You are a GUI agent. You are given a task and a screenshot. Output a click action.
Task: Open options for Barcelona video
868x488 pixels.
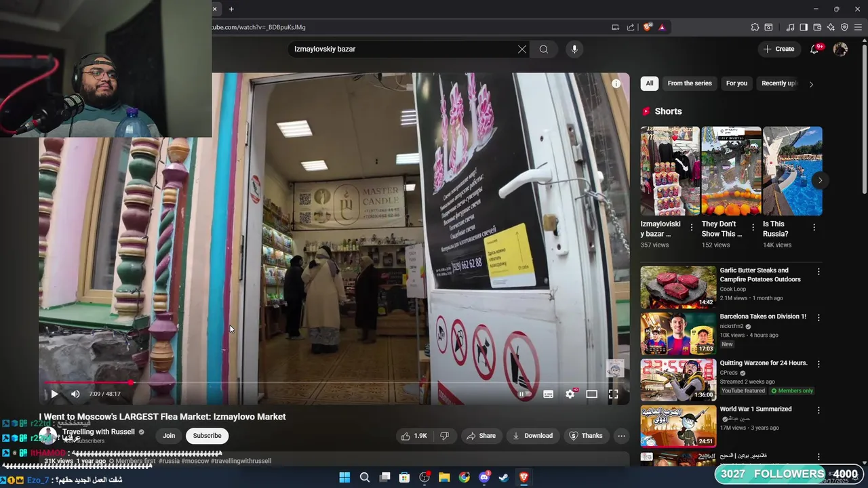818,317
